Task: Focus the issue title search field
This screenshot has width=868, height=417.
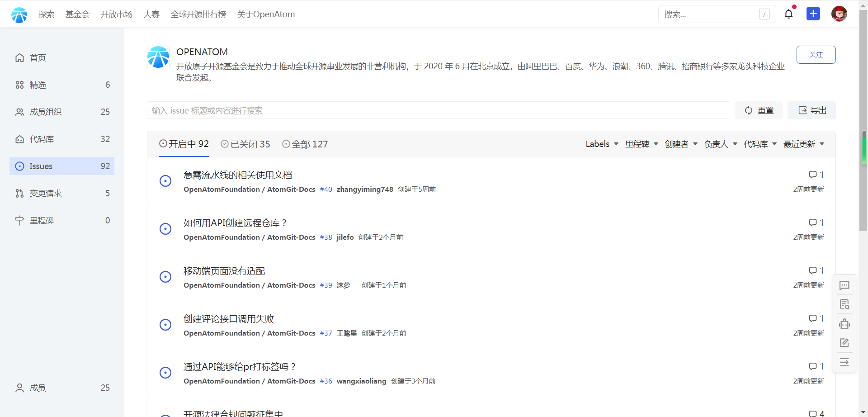Action: [438, 110]
